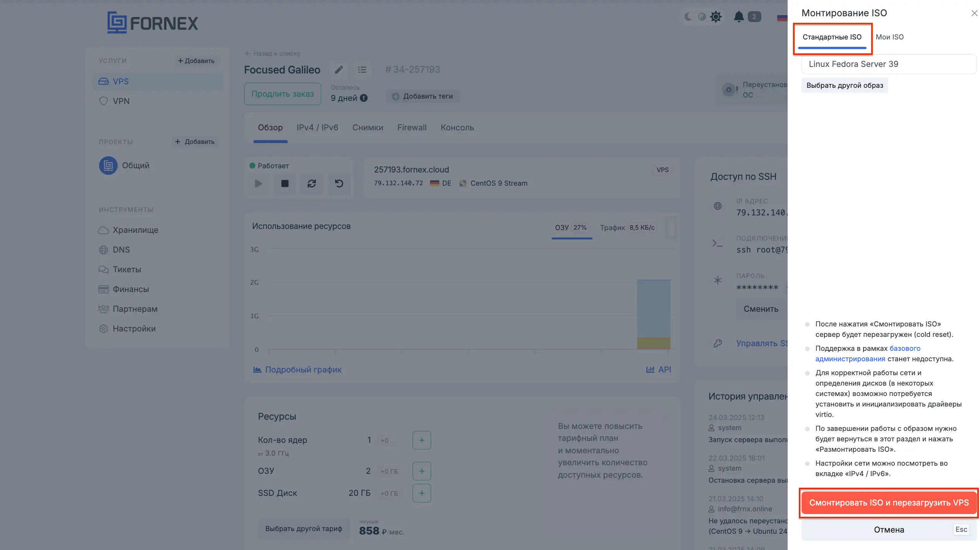Switch to the Консоль tab
The image size is (980, 550).
(x=457, y=128)
